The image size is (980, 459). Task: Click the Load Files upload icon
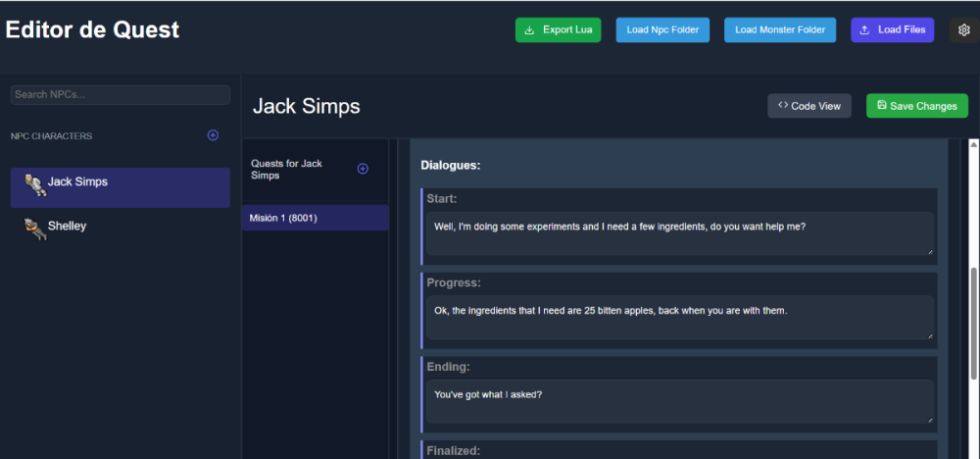tap(864, 30)
